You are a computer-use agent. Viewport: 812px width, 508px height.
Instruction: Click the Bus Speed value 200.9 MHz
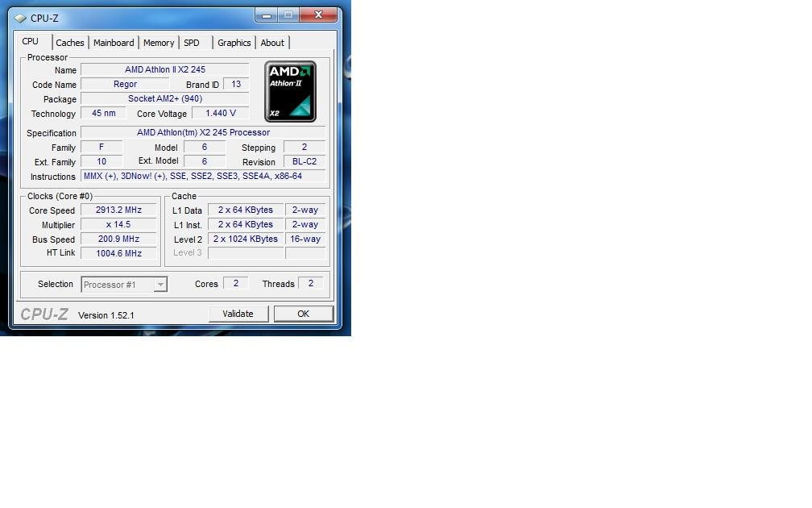(x=118, y=239)
